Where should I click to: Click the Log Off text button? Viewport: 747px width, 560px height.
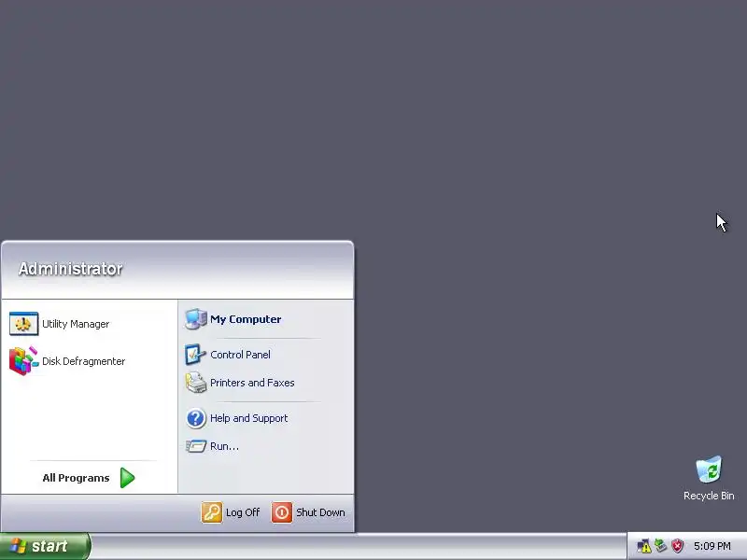[x=243, y=512]
